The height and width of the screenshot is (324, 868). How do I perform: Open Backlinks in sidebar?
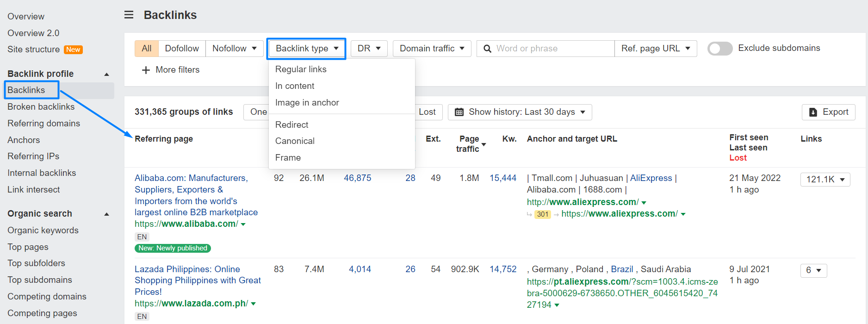(26, 90)
